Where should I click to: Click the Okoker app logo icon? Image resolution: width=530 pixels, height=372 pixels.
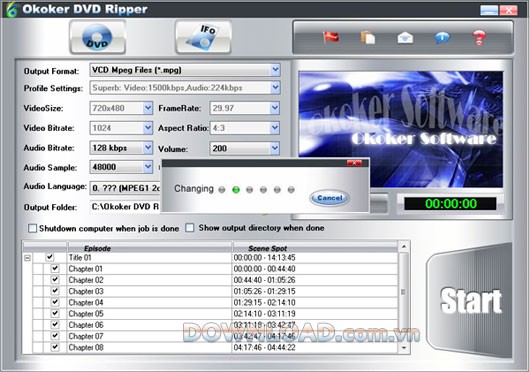click(x=11, y=9)
